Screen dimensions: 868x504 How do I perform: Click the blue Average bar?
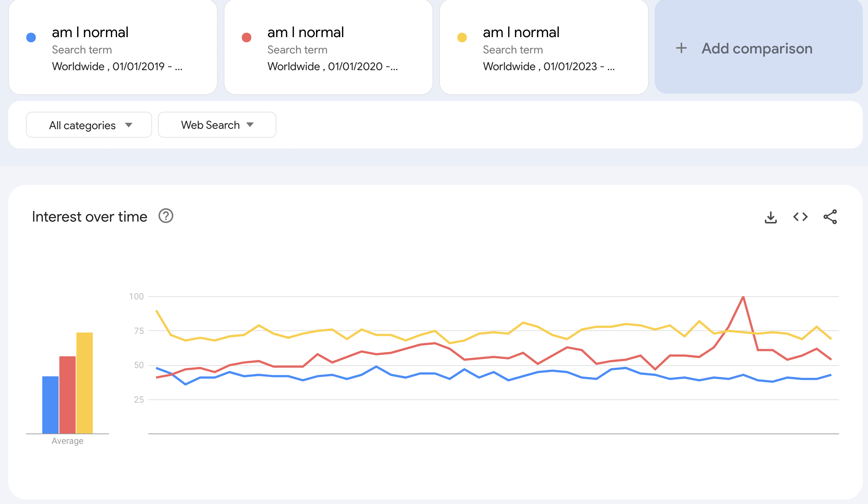(x=50, y=405)
